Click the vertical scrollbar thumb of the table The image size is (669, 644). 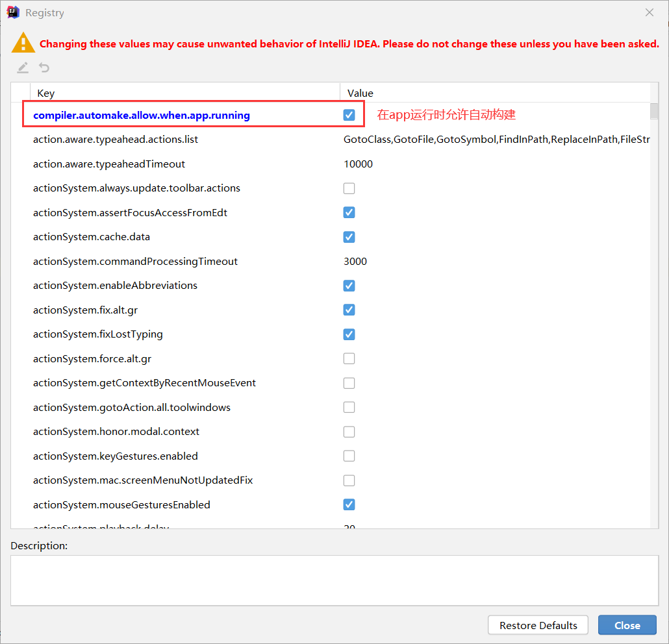pos(654,111)
